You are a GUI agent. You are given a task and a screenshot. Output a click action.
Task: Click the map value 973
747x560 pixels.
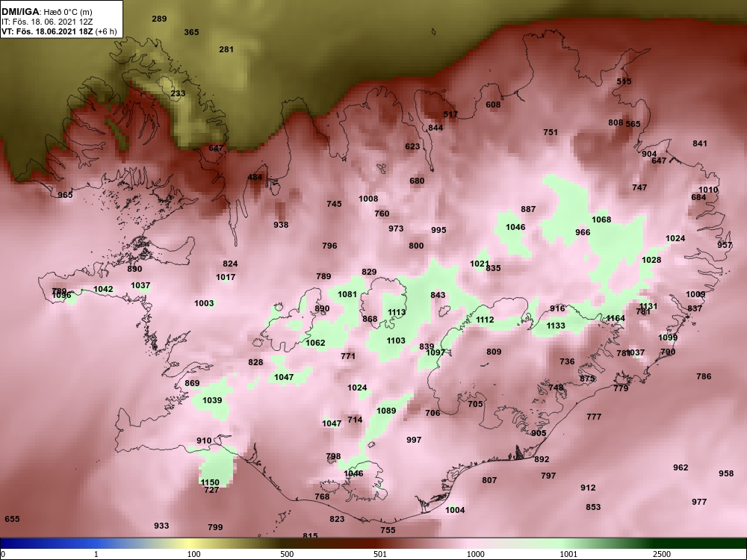(x=396, y=228)
